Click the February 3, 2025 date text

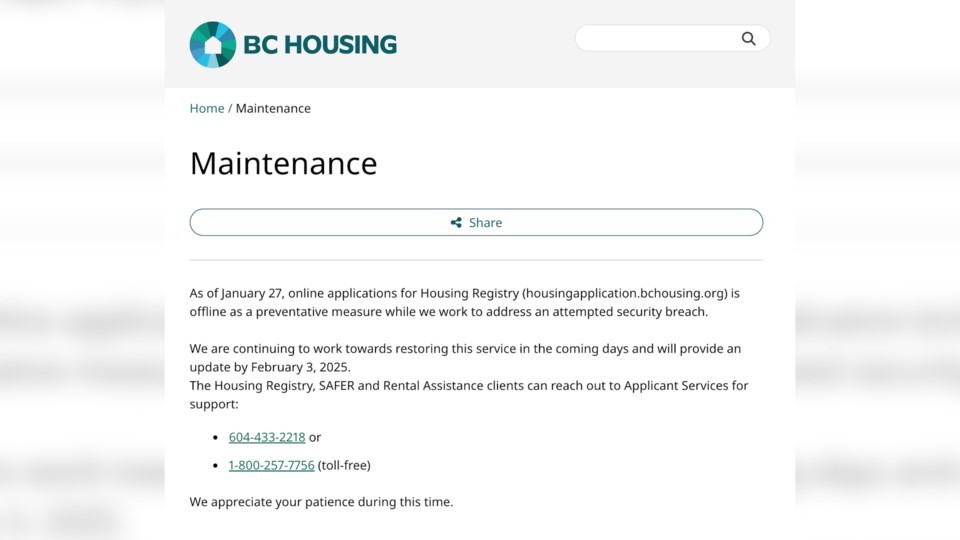coord(300,367)
